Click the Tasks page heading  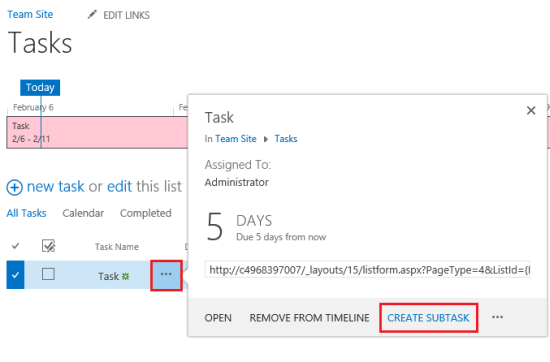(40, 43)
